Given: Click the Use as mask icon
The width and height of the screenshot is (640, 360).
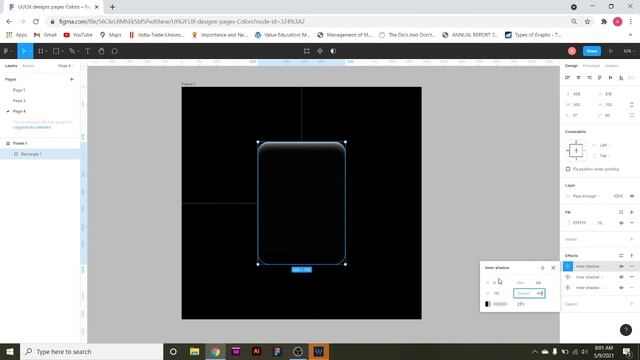Looking at the screenshot, I should tap(333, 51).
